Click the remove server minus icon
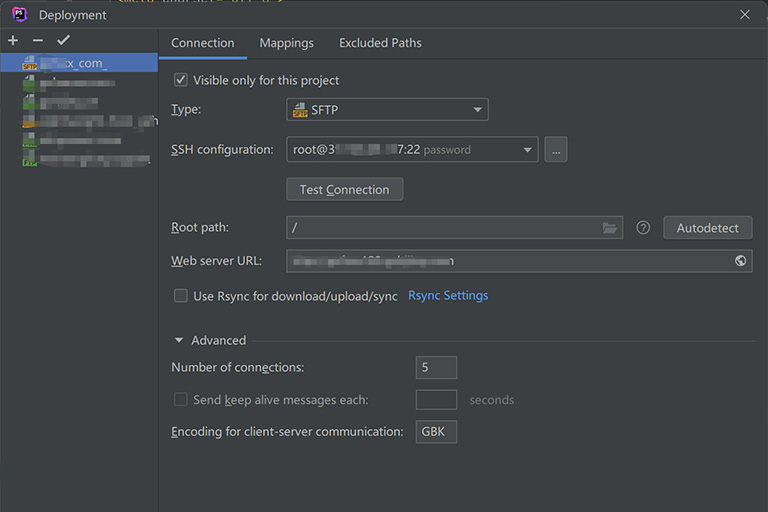768x512 pixels. coord(38,41)
